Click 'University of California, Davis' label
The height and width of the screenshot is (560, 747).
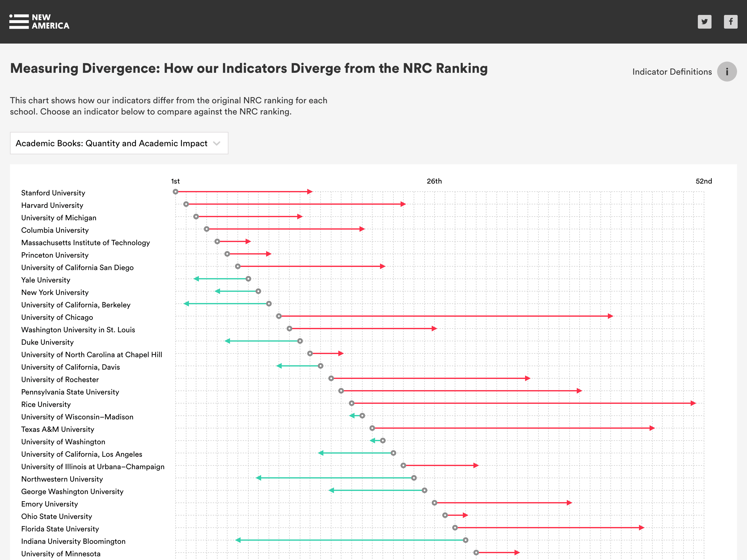(71, 367)
